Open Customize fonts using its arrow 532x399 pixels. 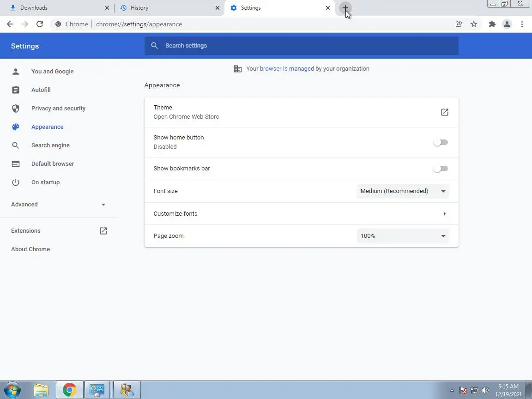tap(444, 214)
